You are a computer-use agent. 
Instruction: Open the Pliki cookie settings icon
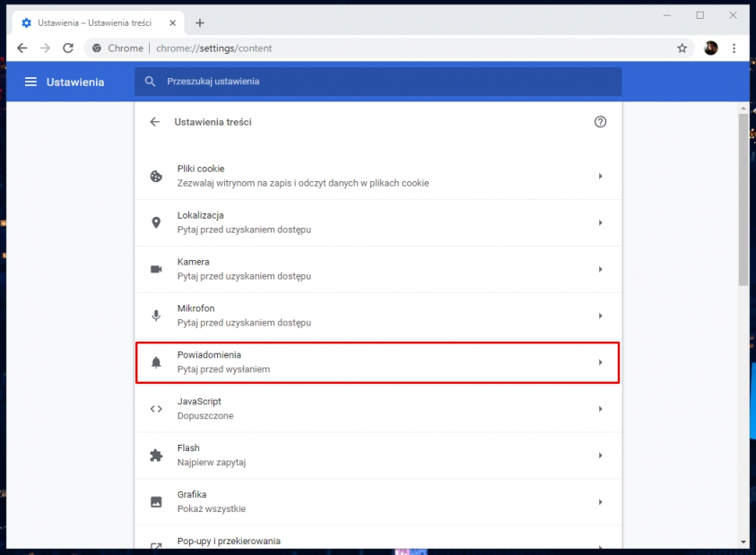coord(156,176)
